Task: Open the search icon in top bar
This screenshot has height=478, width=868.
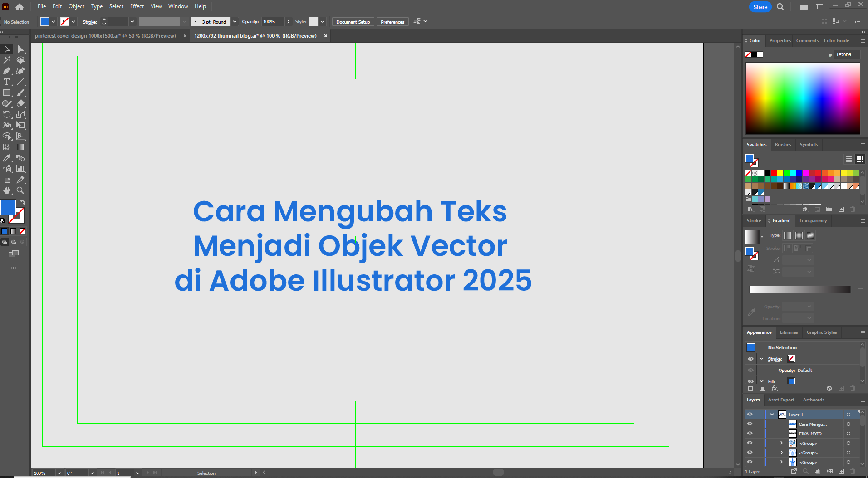Action: pyautogui.click(x=780, y=7)
